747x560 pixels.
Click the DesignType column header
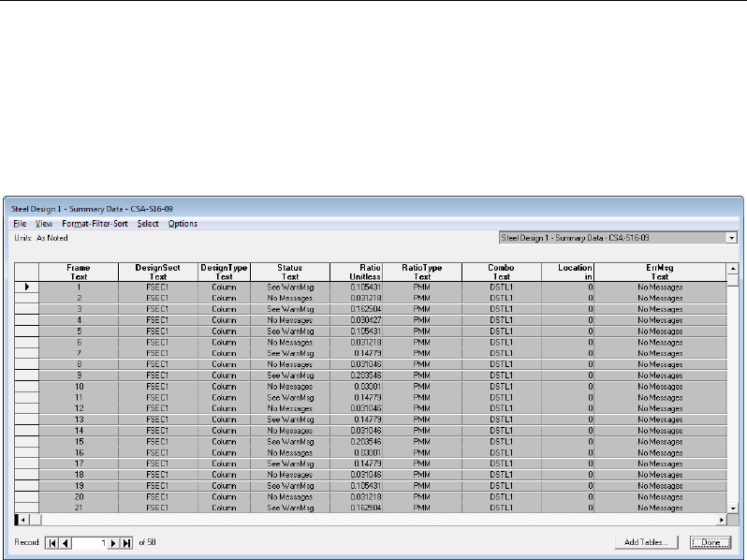click(x=224, y=273)
